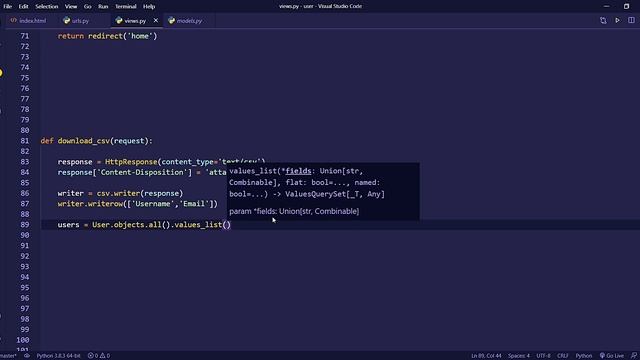Switch to the urls.py tab
Image resolution: width=640 pixels, height=360 pixels.
click(80, 20)
